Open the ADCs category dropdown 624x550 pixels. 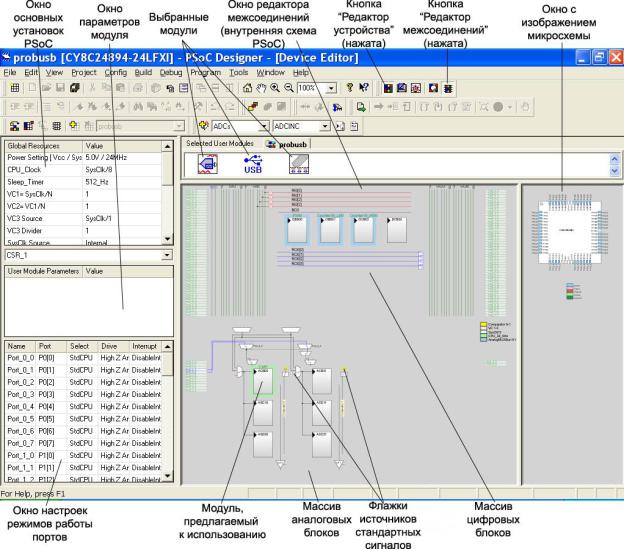[264, 126]
